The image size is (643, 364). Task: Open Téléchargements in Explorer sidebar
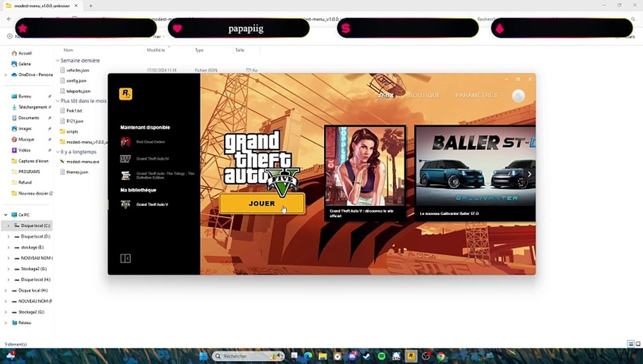[32, 107]
